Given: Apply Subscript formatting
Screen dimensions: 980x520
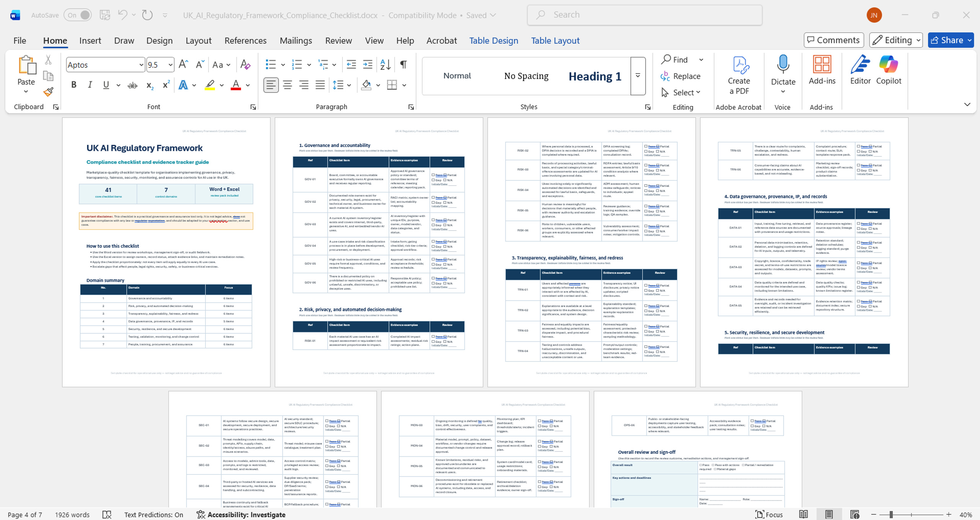Looking at the screenshot, I should [x=150, y=85].
